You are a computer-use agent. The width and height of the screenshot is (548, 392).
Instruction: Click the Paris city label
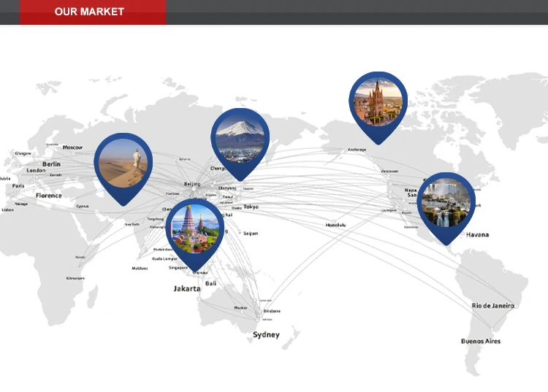[x=18, y=185]
